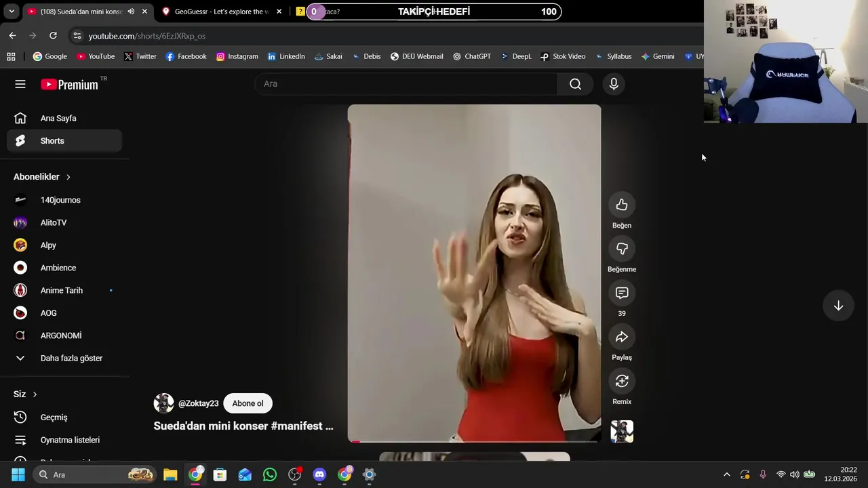The width and height of the screenshot is (868, 488).
Task: Open the YouTube hamburger guide menu
Action: pos(20,84)
